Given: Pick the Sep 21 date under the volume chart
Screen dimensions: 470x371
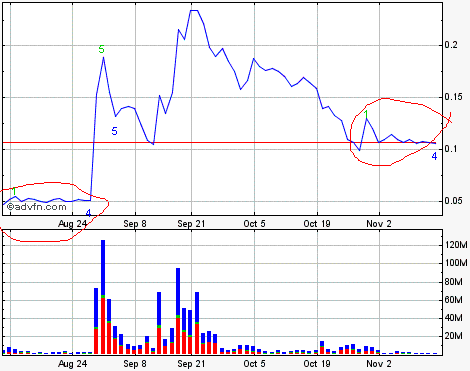Looking at the screenshot, I should (191, 364).
